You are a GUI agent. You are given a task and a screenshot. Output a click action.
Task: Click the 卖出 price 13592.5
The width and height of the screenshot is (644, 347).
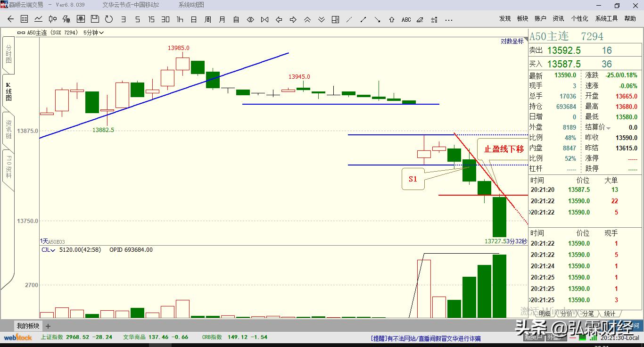click(564, 50)
